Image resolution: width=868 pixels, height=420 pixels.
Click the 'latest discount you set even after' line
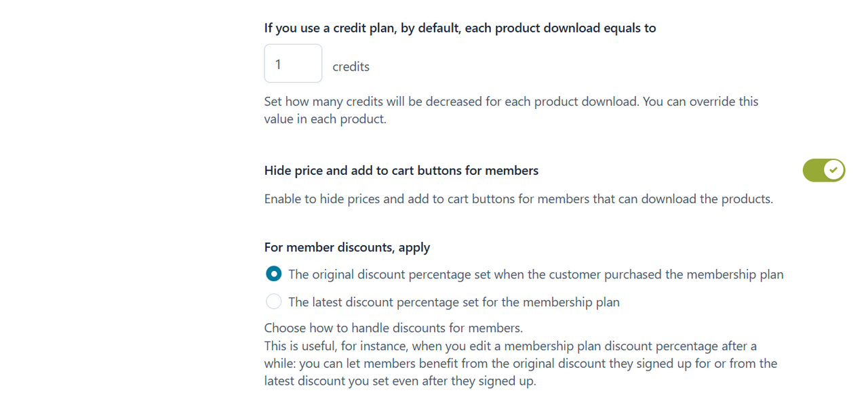400,381
